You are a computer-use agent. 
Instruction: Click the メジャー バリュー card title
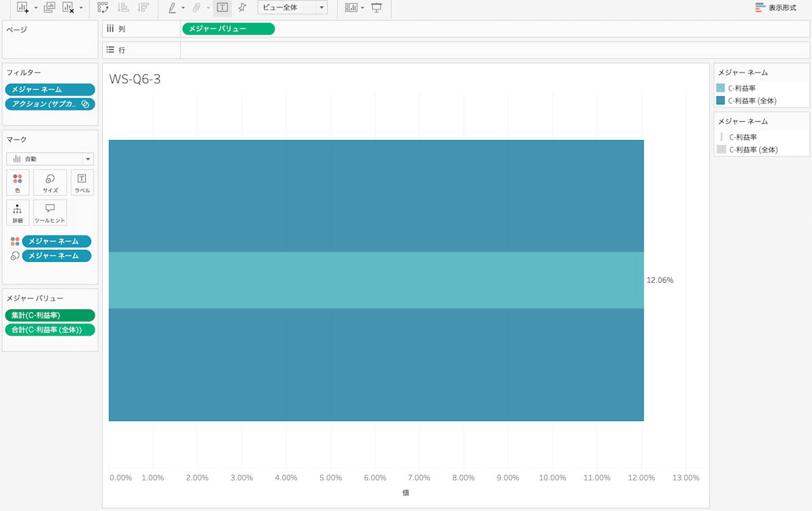35,298
